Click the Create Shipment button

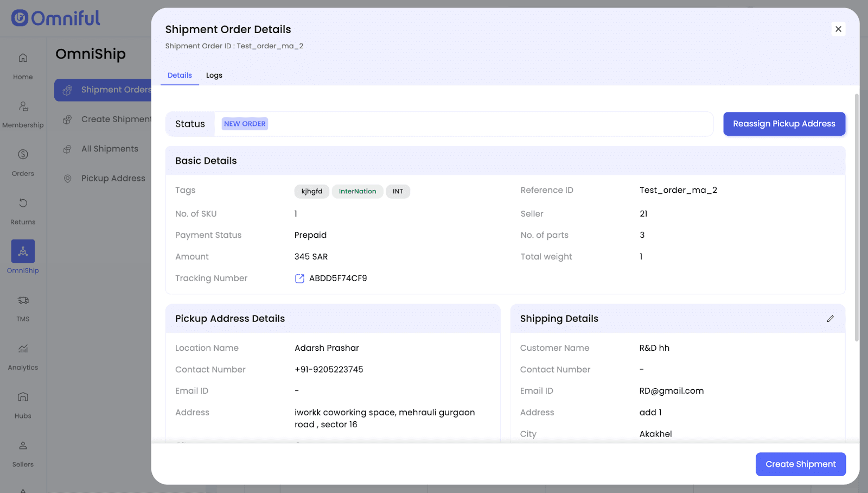(800, 464)
